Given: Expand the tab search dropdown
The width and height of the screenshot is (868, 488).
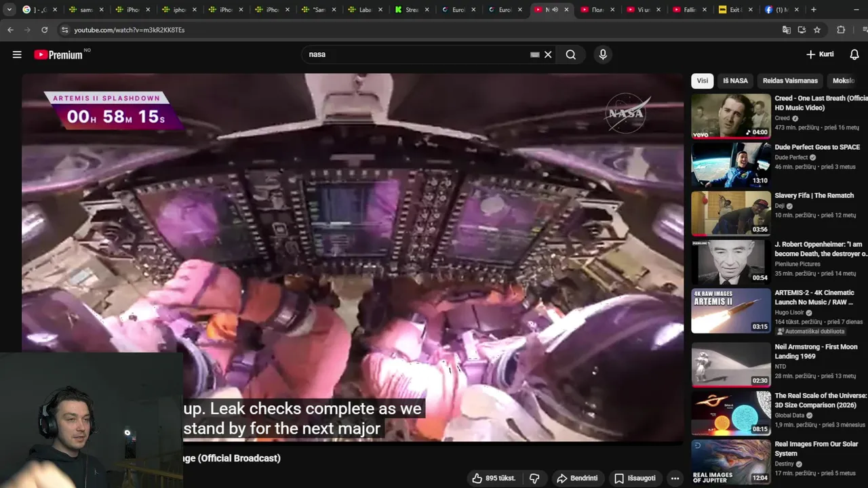Looking at the screenshot, I should click(9, 9).
